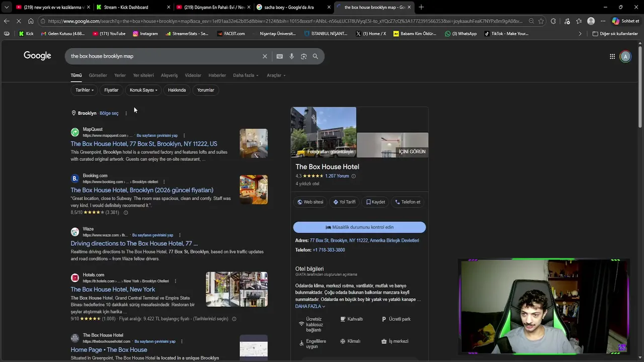644x362 pixels.
Task: Open MapQuest Box House Hotel result
Action: pos(144,144)
